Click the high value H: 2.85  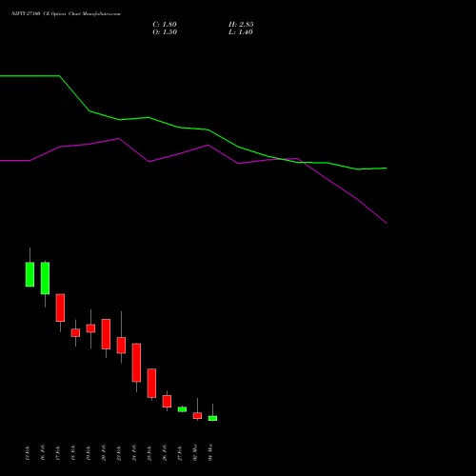pyautogui.click(x=241, y=25)
